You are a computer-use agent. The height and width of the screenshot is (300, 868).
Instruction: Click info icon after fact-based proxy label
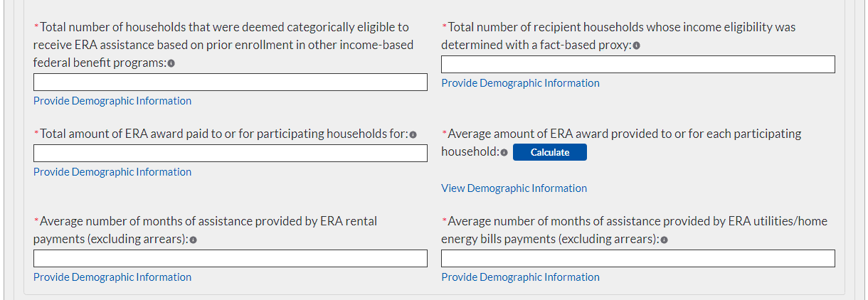click(x=636, y=45)
